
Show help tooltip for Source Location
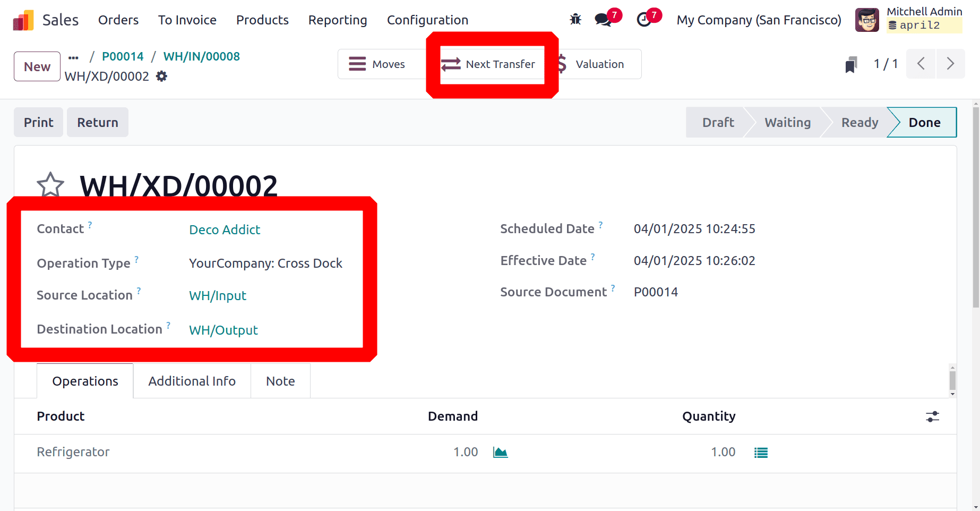(x=139, y=291)
